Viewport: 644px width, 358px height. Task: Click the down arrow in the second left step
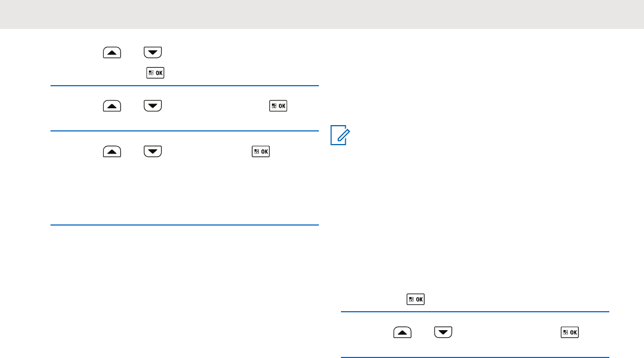(x=153, y=106)
